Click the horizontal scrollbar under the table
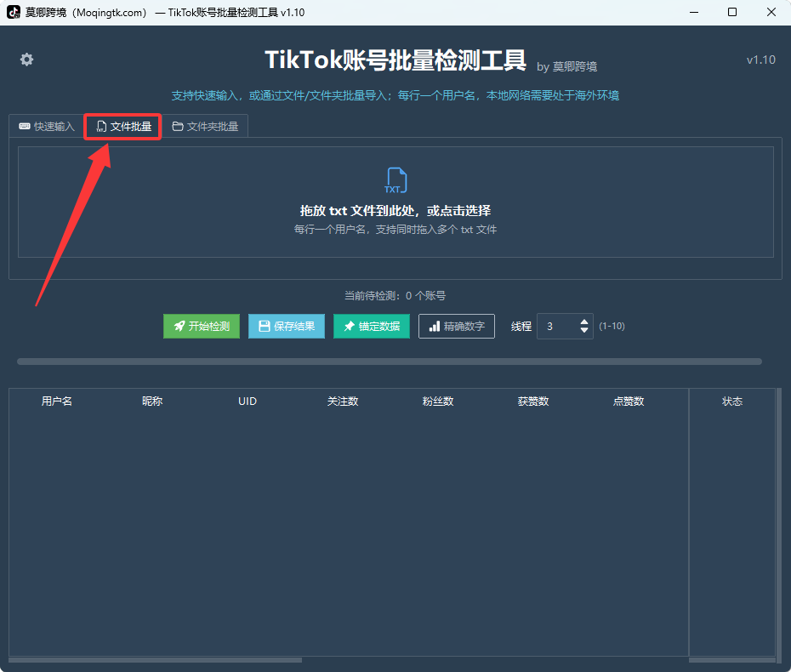The width and height of the screenshot is (791, 672). coord(156,660)
